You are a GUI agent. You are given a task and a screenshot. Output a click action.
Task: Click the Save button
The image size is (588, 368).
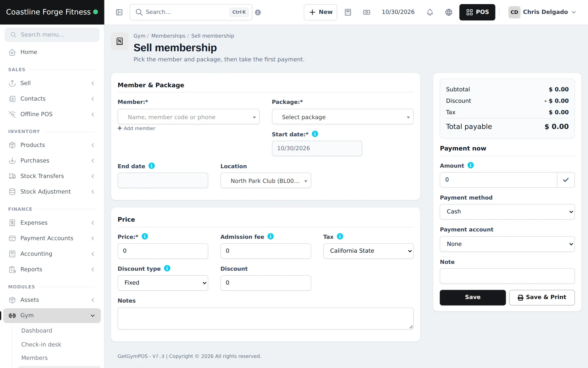click(473, 297)
